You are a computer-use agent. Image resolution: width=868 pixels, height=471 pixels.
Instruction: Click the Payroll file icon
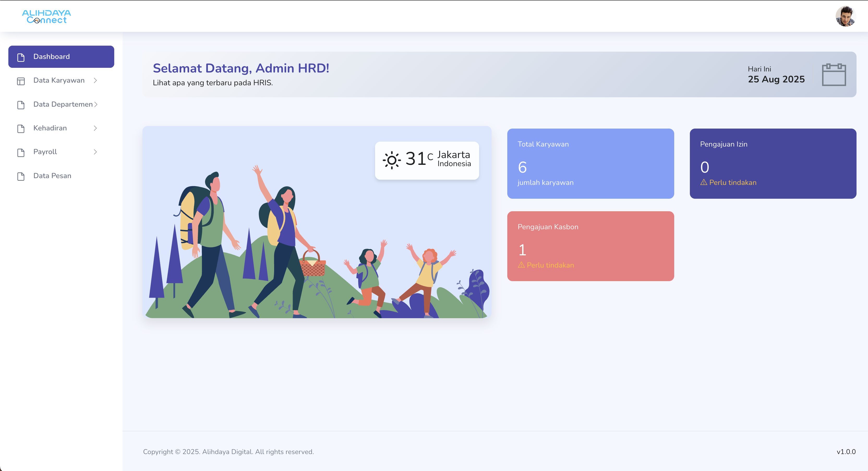(21, 152)
